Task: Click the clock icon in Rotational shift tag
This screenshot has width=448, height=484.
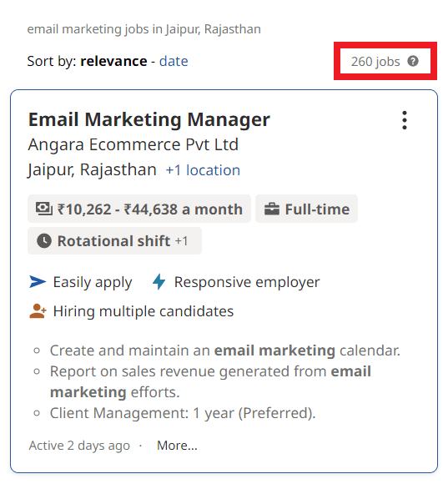Action: [x=44, y=241]
